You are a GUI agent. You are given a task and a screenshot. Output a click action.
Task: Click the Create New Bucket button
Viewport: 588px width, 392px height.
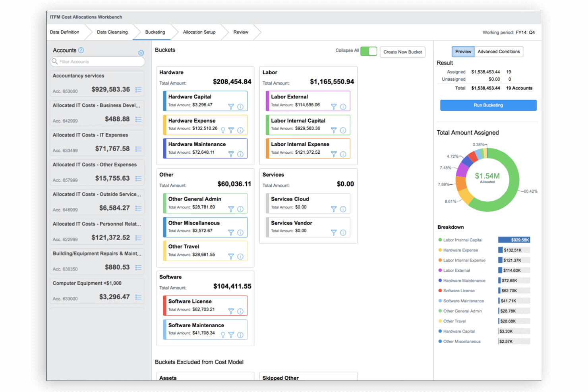pyautogui.click(x=402, y=52)
